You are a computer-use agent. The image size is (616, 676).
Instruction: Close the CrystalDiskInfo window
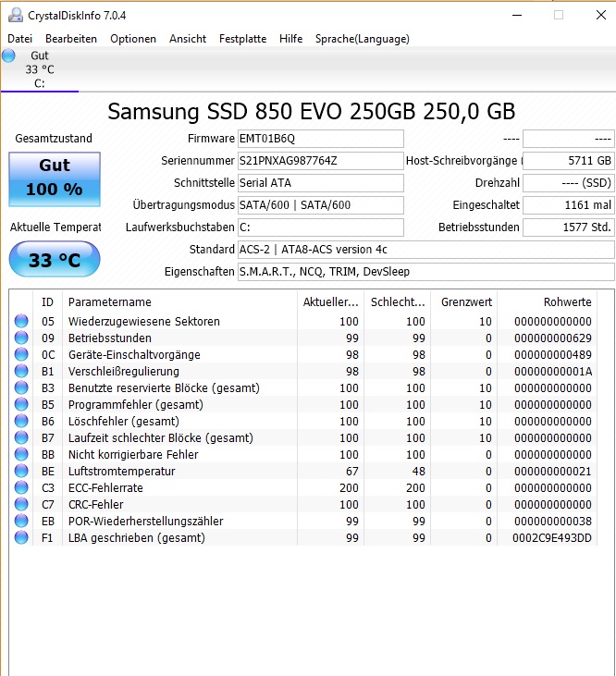(x=601, y=15)
